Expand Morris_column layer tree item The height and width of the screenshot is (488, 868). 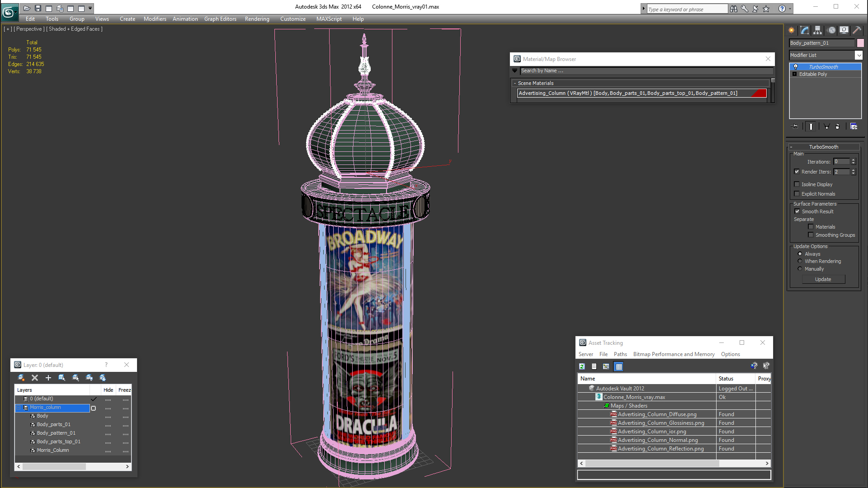19,407
